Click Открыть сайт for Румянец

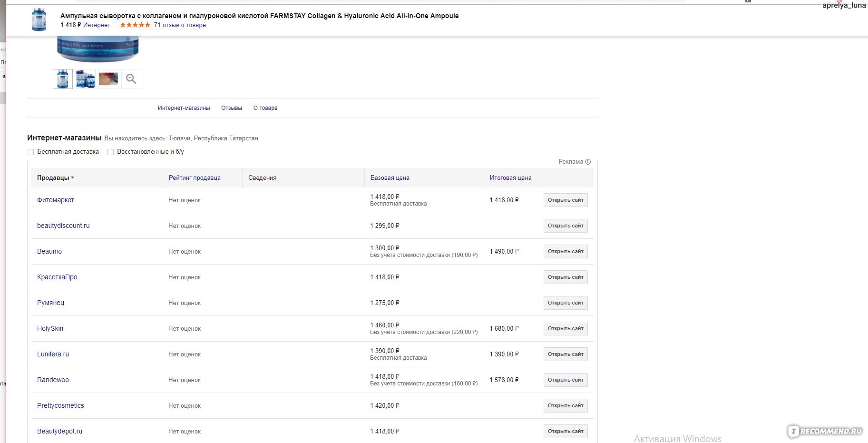coord(566,303)
